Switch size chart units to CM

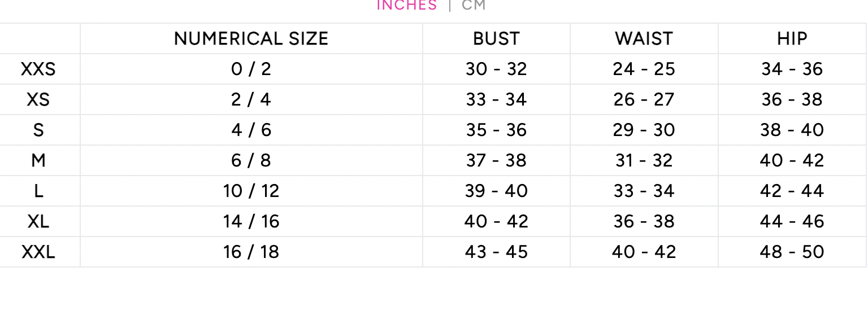(474, 5)
